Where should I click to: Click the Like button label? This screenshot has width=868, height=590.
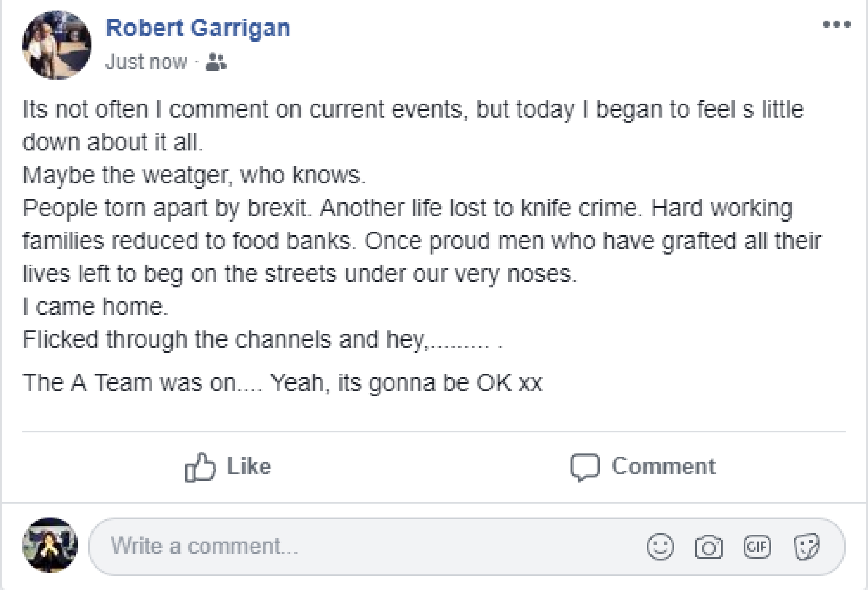coord(249,467)
